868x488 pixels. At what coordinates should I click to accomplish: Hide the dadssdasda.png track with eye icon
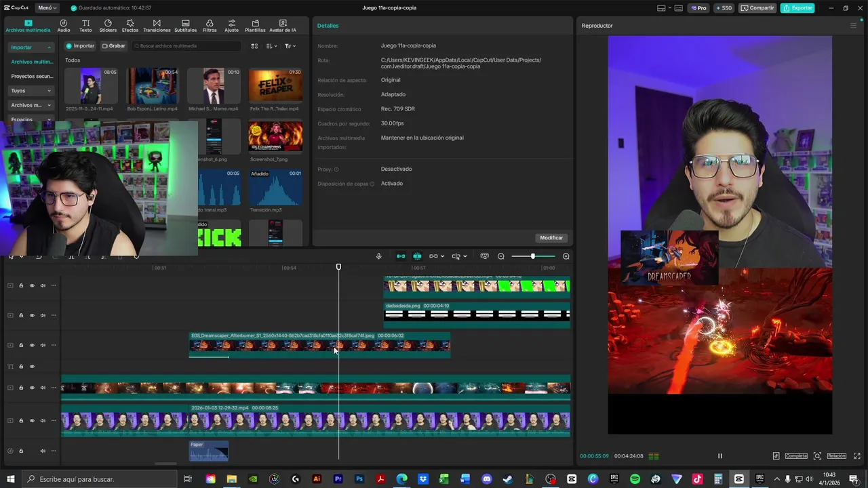click(31, 315)
